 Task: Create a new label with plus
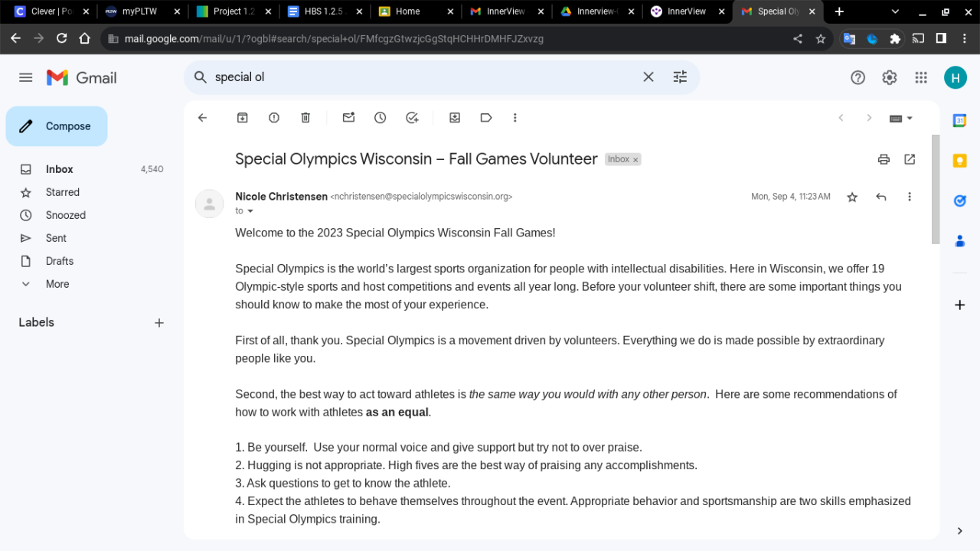[159, 323]
